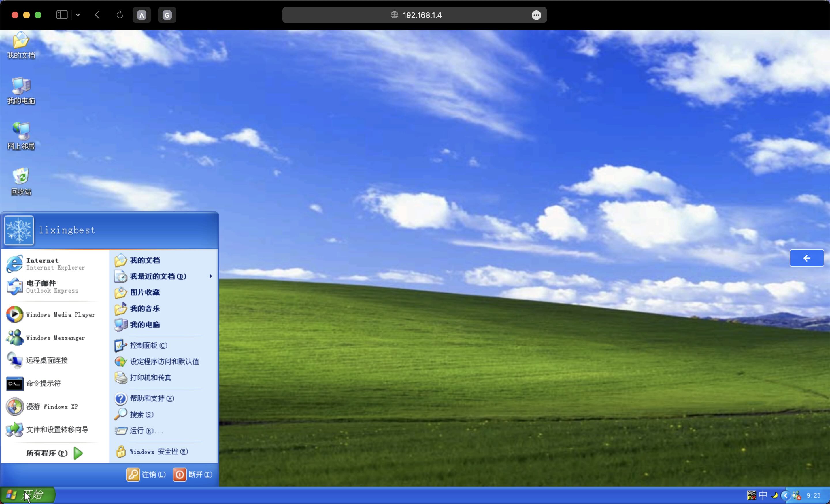Expand the All Programs list

[x=54, y=453]
